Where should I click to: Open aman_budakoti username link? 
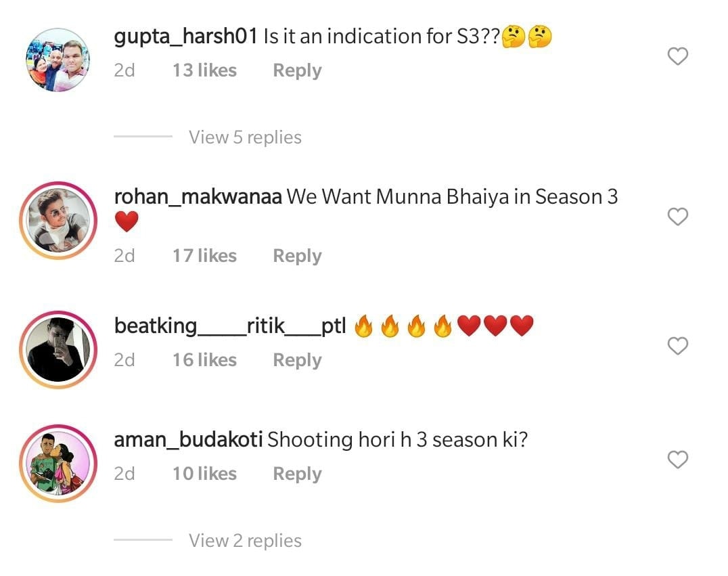(x=189, y=439)
